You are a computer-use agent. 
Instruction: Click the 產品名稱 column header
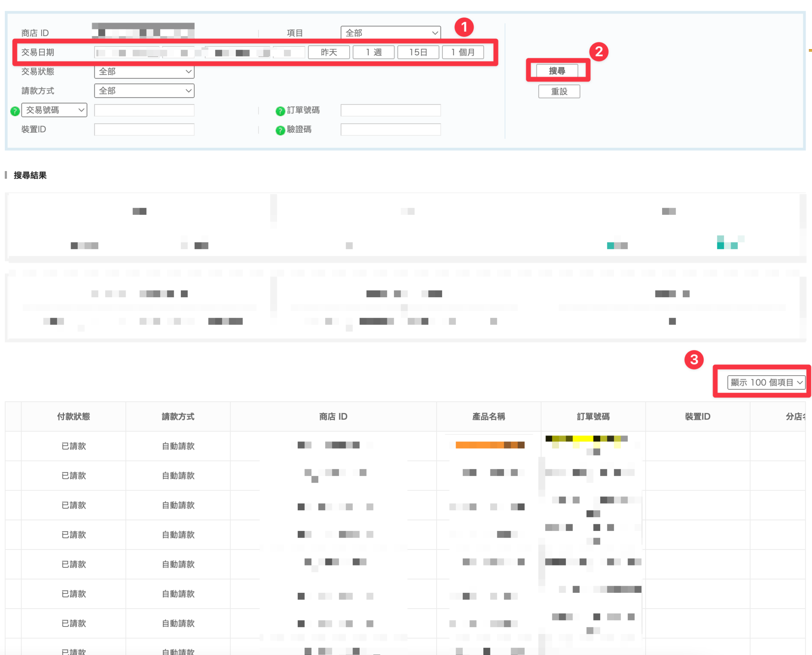(488, 416)
